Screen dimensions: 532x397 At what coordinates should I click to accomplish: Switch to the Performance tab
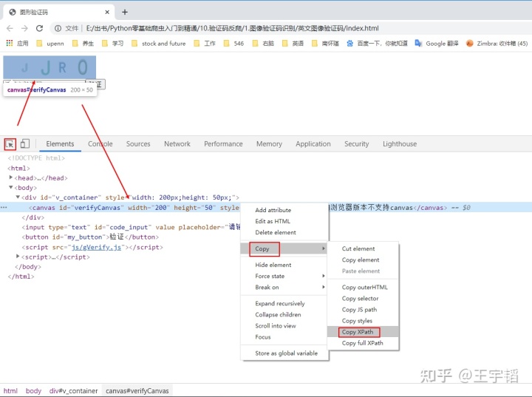223,144
